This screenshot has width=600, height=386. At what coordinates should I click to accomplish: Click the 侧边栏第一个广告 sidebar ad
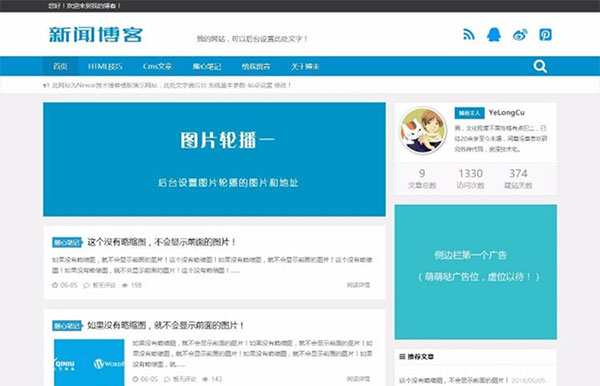pyautogui.click(x=476, y=272)
